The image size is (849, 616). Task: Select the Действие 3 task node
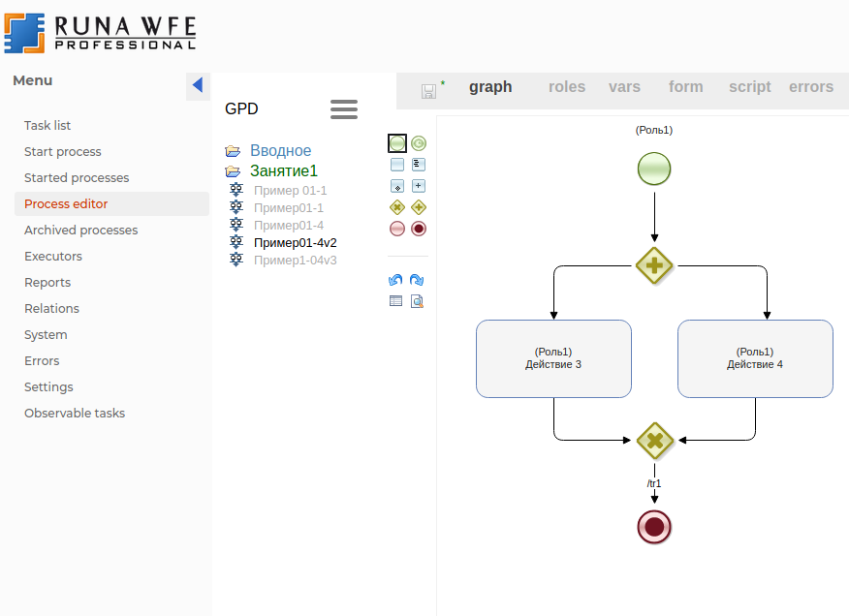point(553,359)
